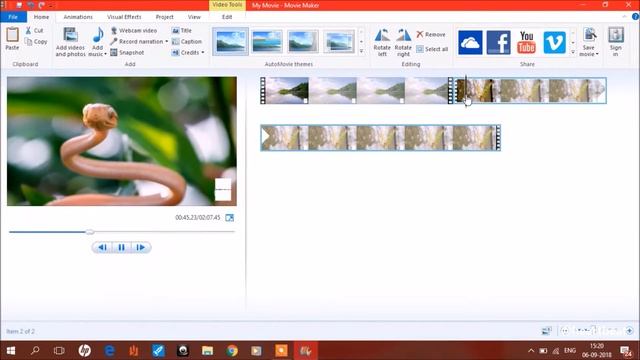Go to previous frame
640x360 pixels.
pos(102,247)
